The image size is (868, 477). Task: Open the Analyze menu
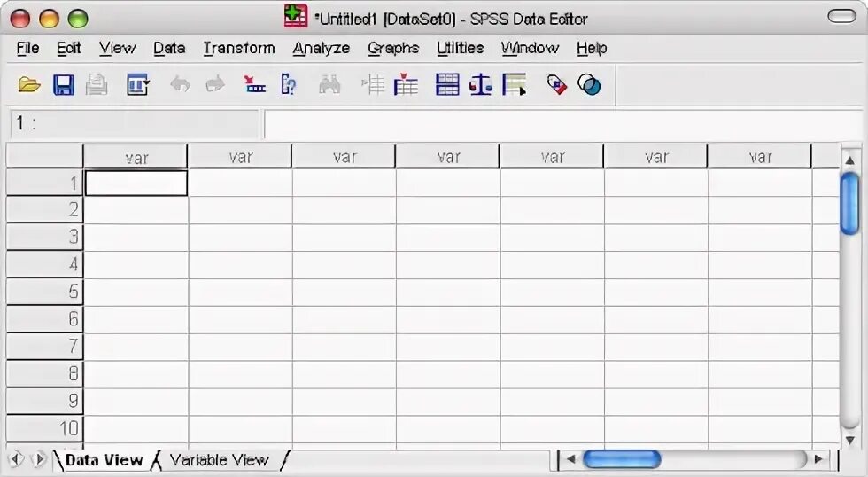(x=321, y=48)
